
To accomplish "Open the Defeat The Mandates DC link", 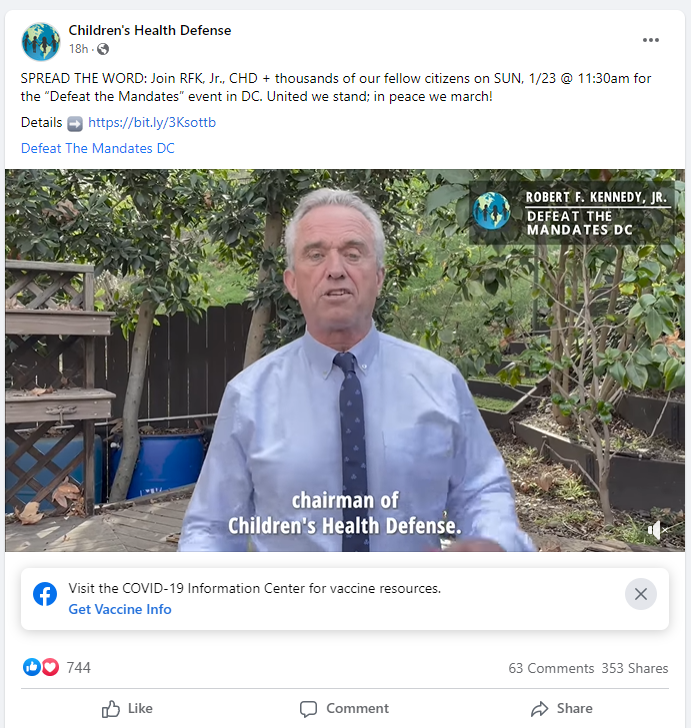I will [x=98, y=148].
